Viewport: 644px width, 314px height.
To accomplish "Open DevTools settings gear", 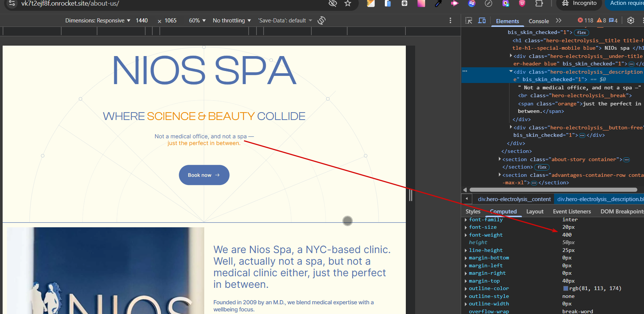I will click(x=631, y=21).
